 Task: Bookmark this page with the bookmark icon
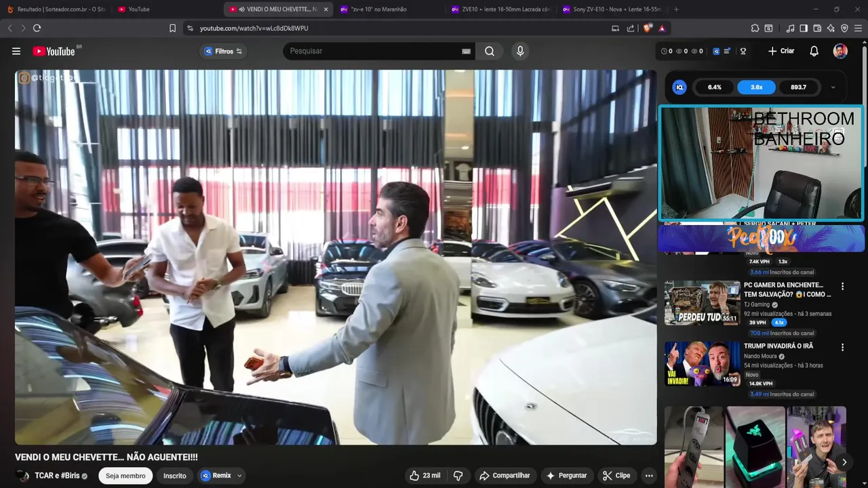coord(172,28)
